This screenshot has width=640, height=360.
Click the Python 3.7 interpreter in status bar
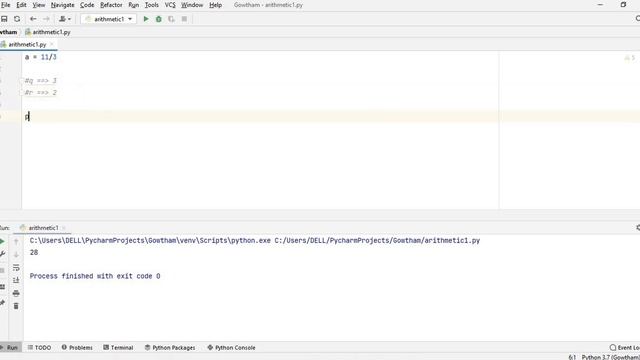[611, 357]
